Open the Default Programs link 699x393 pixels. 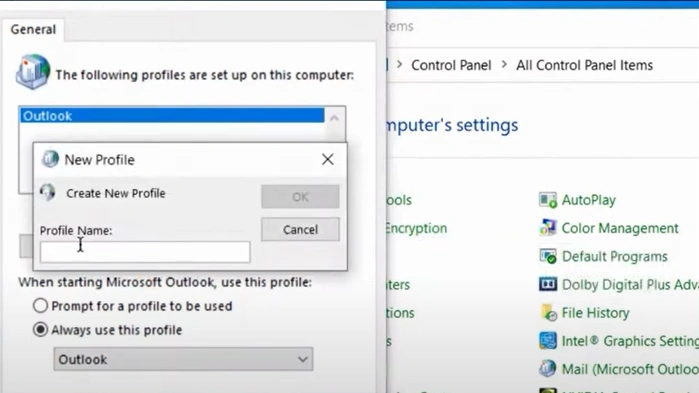[x=614, y=256]
